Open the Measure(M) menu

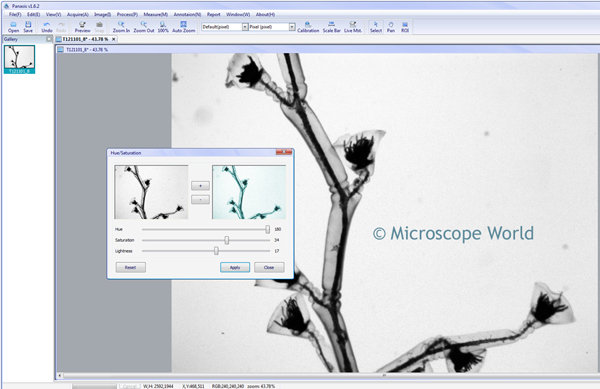tap(155, 15)
